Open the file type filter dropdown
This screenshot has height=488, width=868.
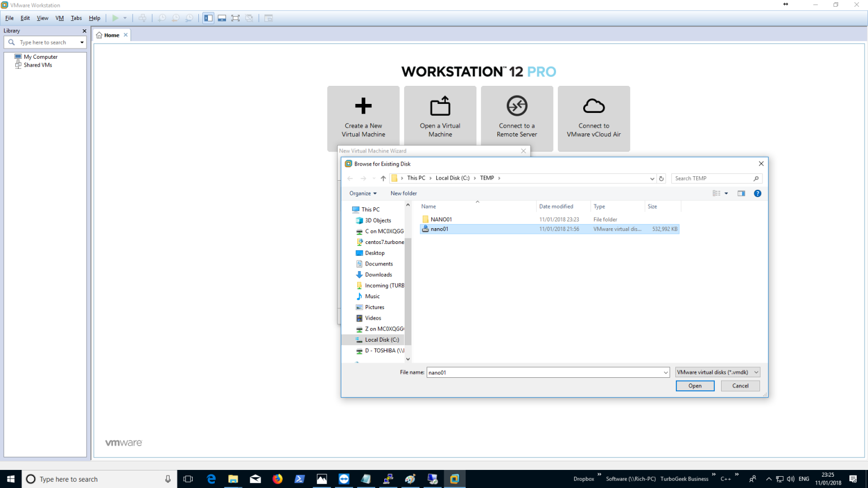coord(718,372)
